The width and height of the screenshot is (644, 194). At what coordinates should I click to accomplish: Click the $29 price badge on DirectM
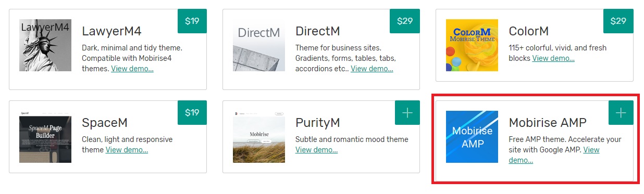(x=405, y=21)
